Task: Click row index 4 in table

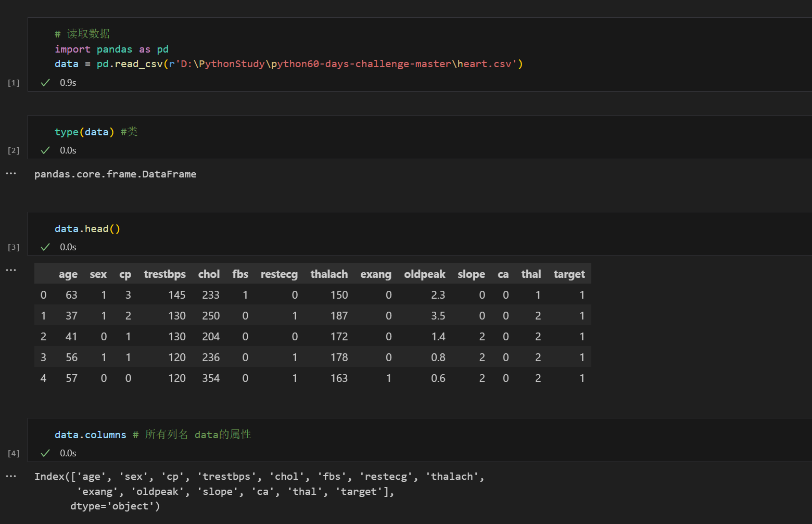Action: point(43,378)
